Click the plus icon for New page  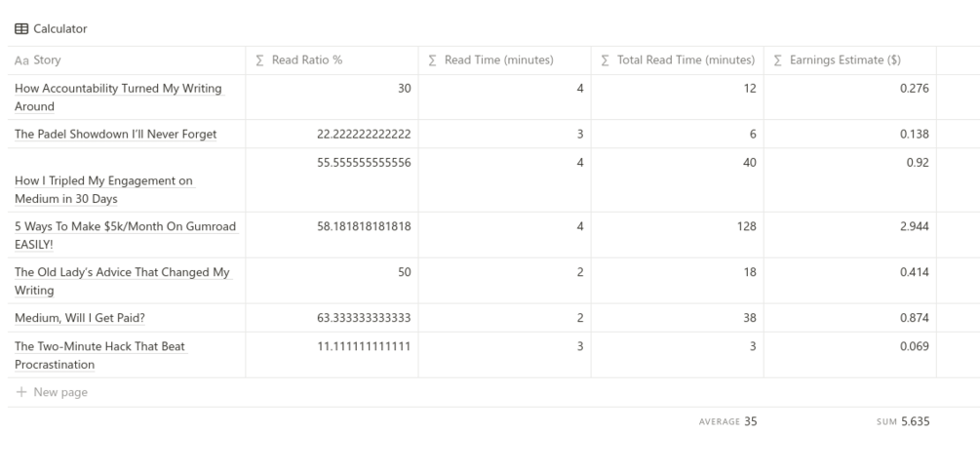(21, 392)
